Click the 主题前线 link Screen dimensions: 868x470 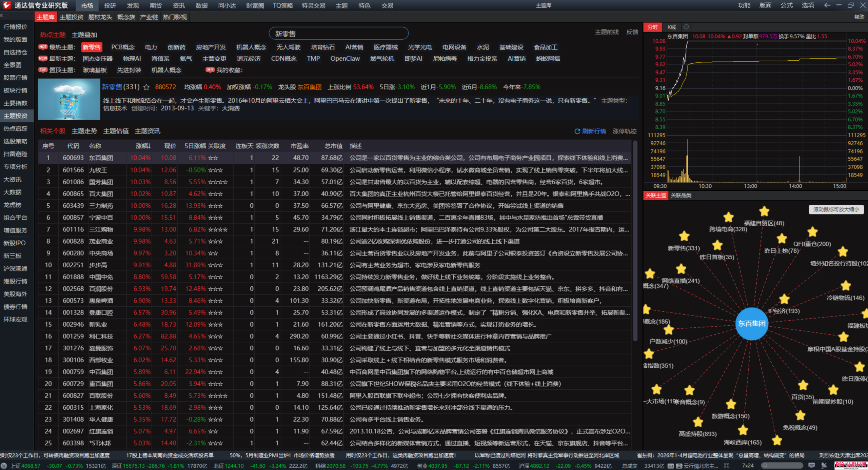click(x=607, y=32)
